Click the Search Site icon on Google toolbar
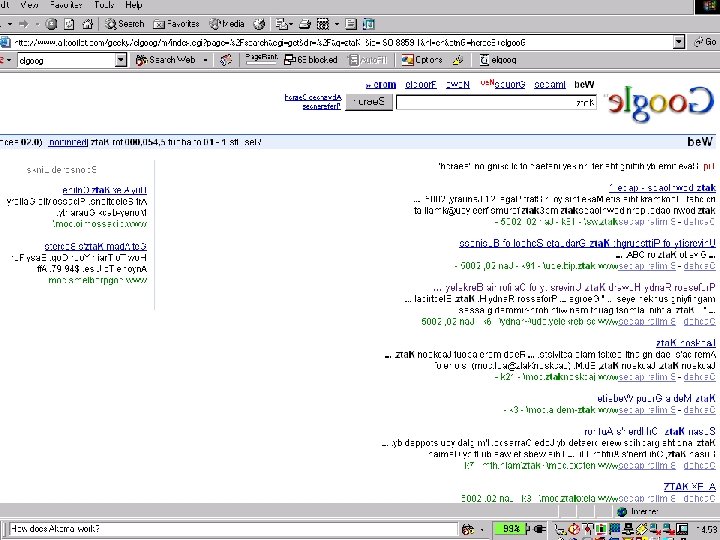Viewport: 720px width, 540px height. (x=225, y=60)
